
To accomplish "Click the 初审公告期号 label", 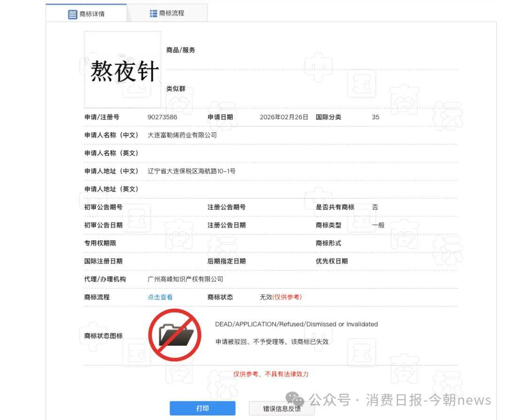I will click(x=103, y=207).
